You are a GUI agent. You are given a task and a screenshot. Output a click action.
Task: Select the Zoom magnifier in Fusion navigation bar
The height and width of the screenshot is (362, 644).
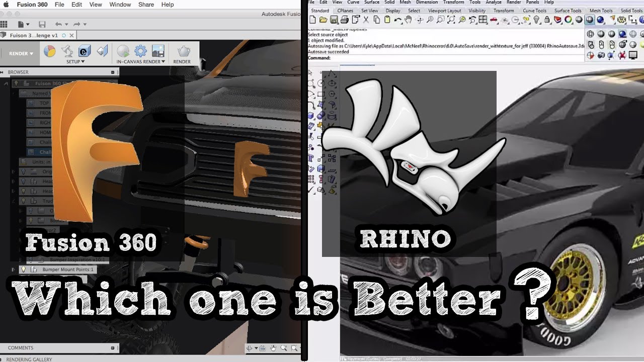pos(284,348)
